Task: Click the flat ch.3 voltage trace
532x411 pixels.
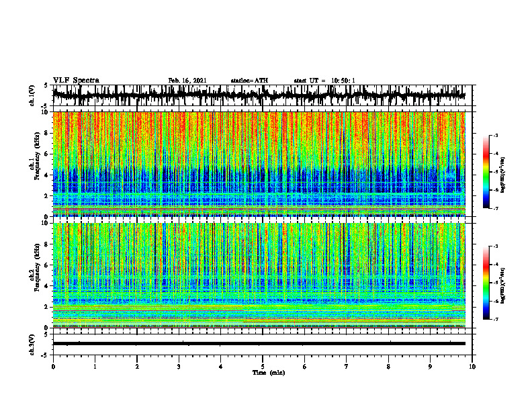Action: [x=259, y=344]
